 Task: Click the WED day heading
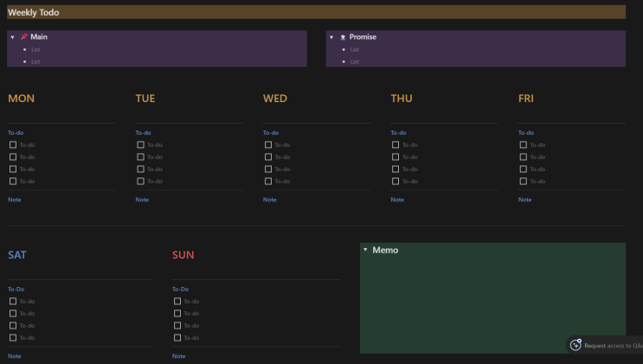pyautogui.click(x=275, y=99)
